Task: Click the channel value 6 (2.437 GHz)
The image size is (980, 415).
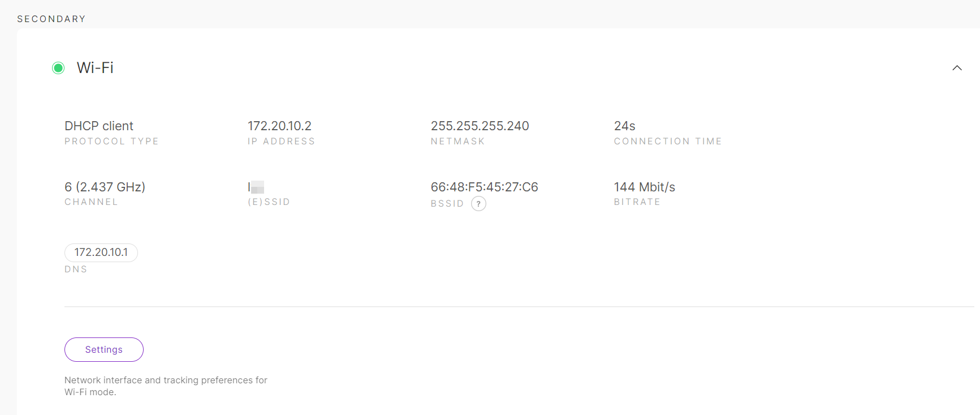Action: (105, 187)
